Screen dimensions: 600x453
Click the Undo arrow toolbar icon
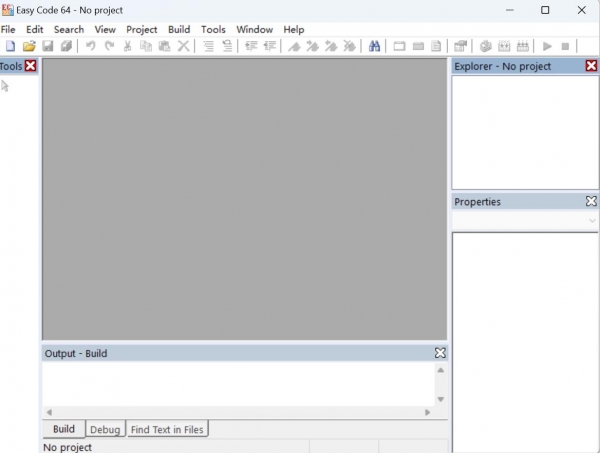point(91,46)
